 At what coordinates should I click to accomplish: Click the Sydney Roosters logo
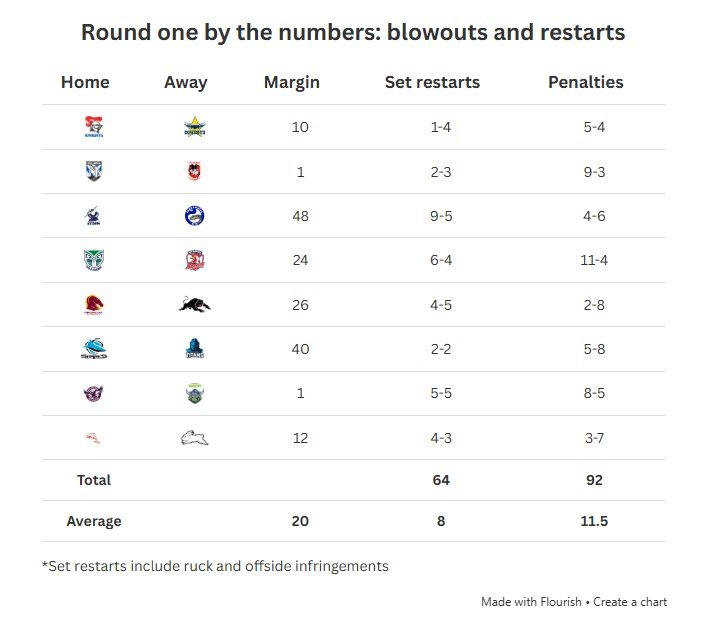[195, 260]
